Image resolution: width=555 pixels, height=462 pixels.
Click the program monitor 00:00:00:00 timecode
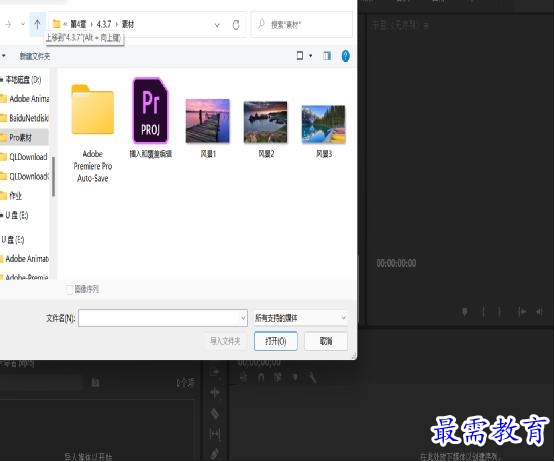396,263
